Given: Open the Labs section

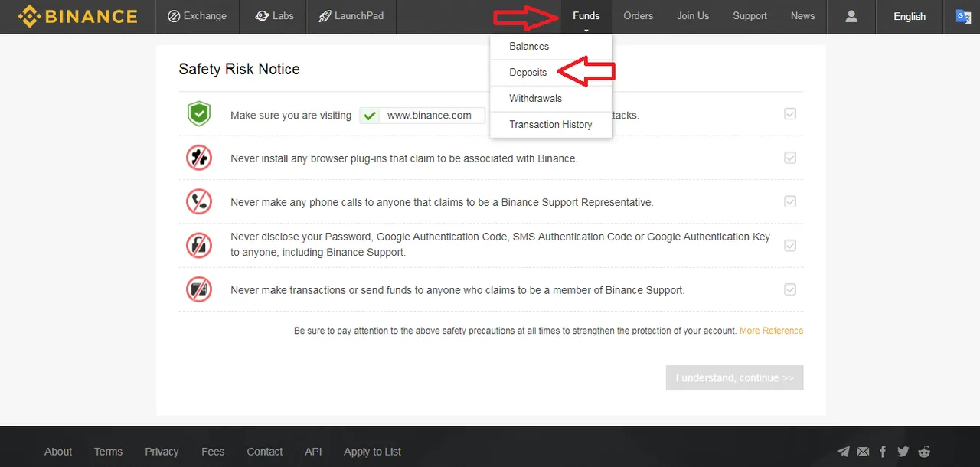Looking at the screenshot, I should coord(273,16).
